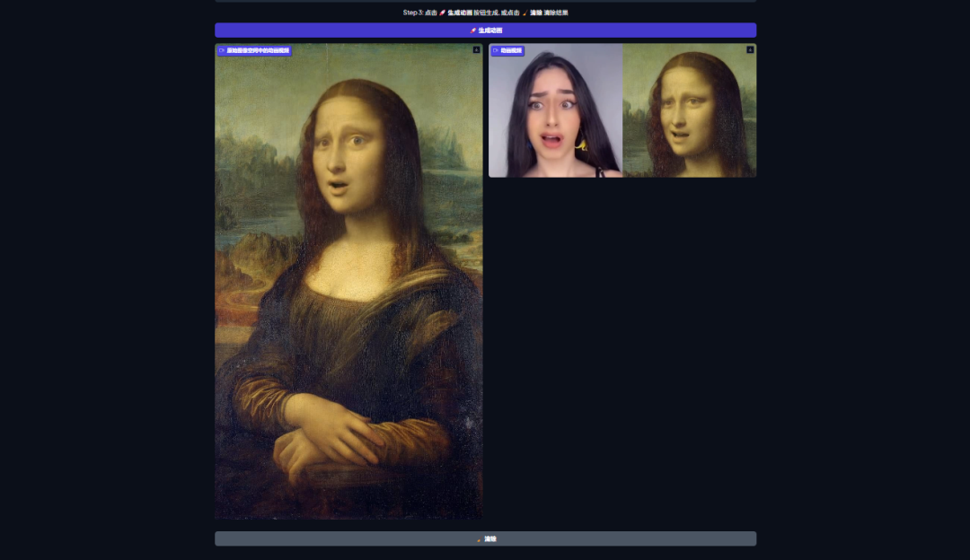Download the side-by-side 动画视频 result
Image resolution: width=970 pixels, height=560 pixels.
tap(750, 50)
